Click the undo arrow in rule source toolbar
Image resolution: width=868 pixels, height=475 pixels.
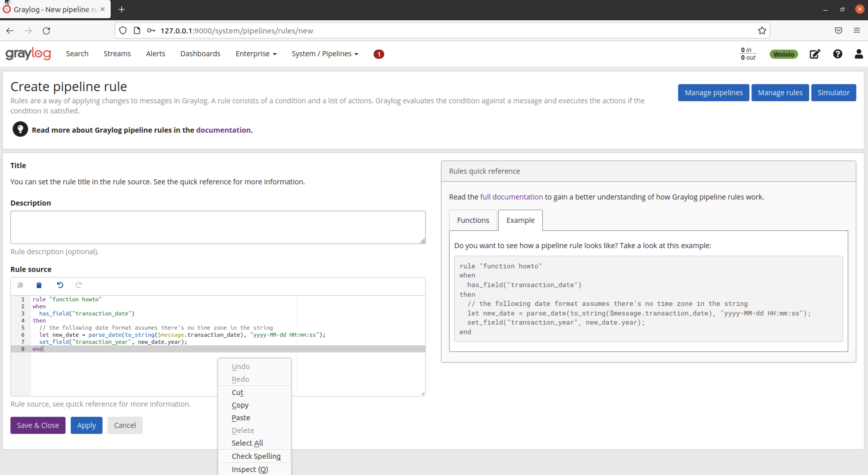pyautogui.click(x=60, y=285)
